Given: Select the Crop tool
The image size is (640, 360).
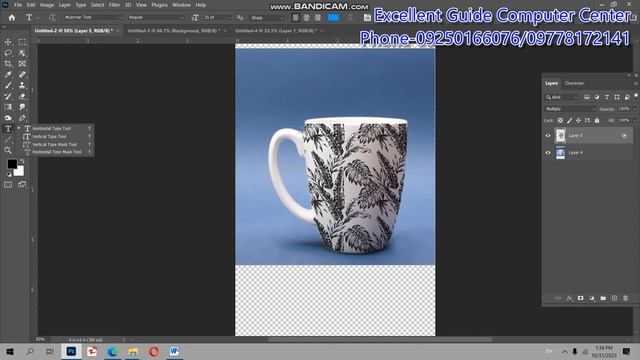Looking at the screenshot, I should coord(8,64).
